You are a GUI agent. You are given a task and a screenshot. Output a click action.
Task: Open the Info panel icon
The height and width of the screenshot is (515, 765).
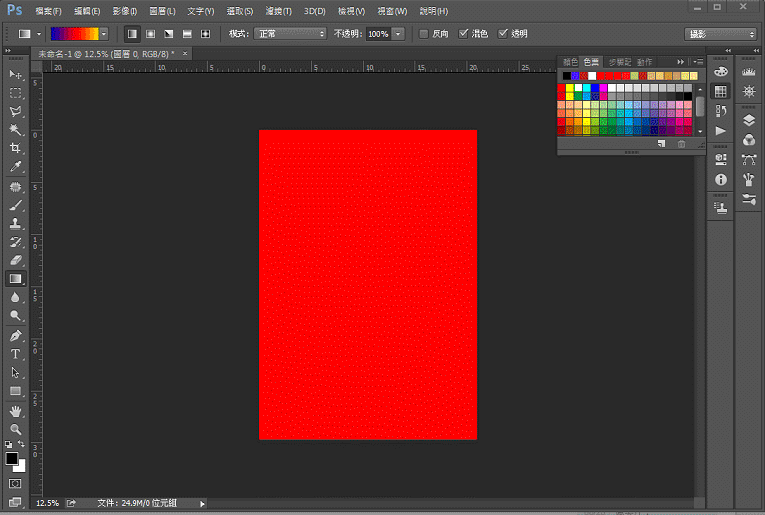pyautogui.click(x=721, y=179)
